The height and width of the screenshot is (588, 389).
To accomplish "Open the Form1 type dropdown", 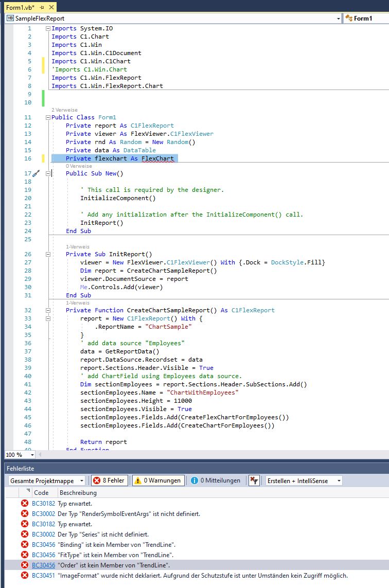I will pos(366,18).
